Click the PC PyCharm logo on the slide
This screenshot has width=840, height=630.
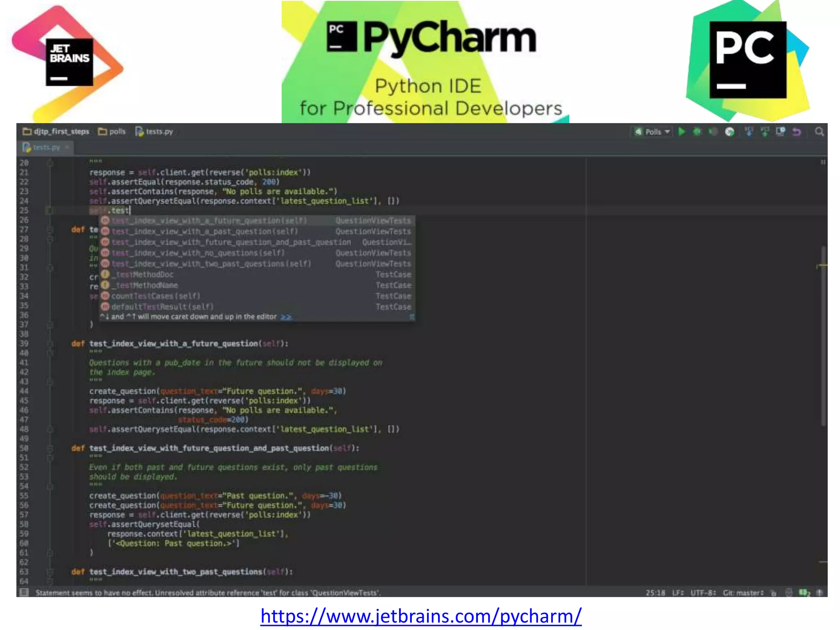748,60
